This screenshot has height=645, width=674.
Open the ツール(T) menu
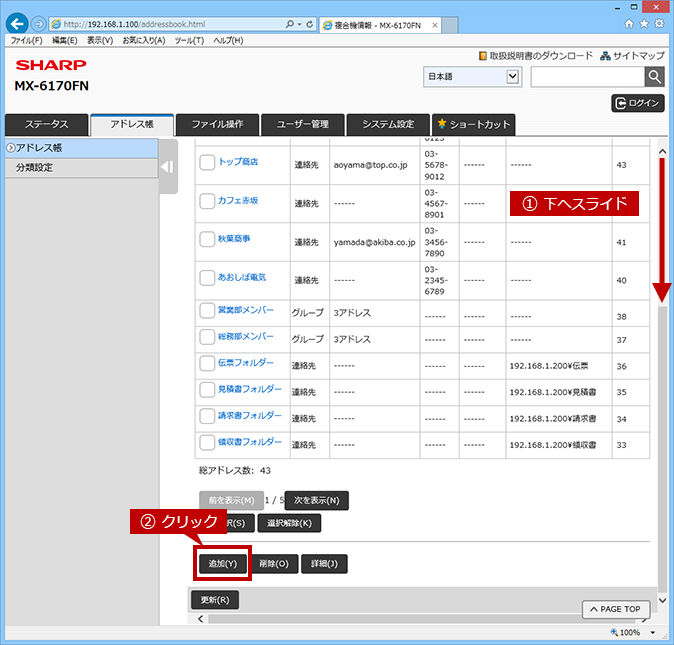(189, 40)
